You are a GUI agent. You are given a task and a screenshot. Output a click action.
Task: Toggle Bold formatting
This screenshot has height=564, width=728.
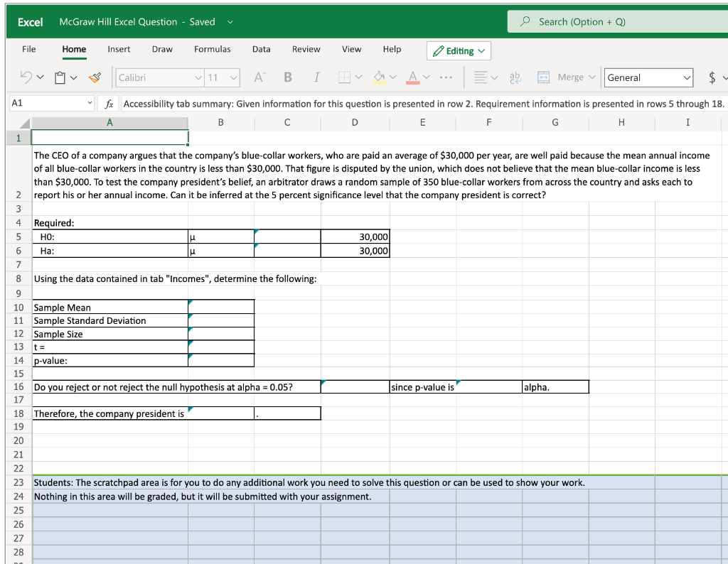pyautogui.click(x=289, y=77)
